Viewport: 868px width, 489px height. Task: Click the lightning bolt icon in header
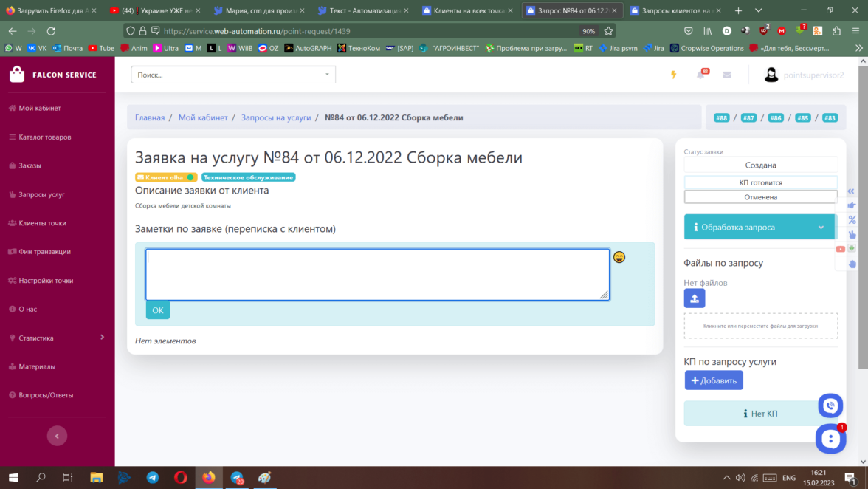pyautogui.click(x=673, y=75)
